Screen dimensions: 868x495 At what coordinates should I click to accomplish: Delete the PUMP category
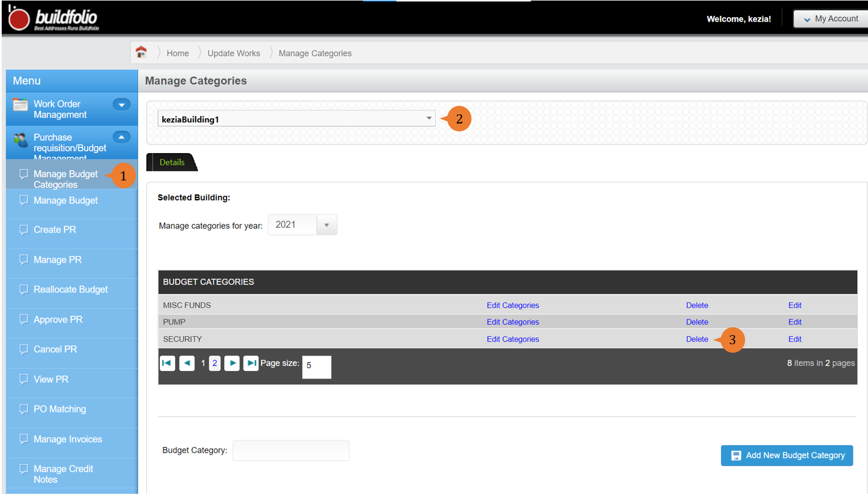coord(697,322)
